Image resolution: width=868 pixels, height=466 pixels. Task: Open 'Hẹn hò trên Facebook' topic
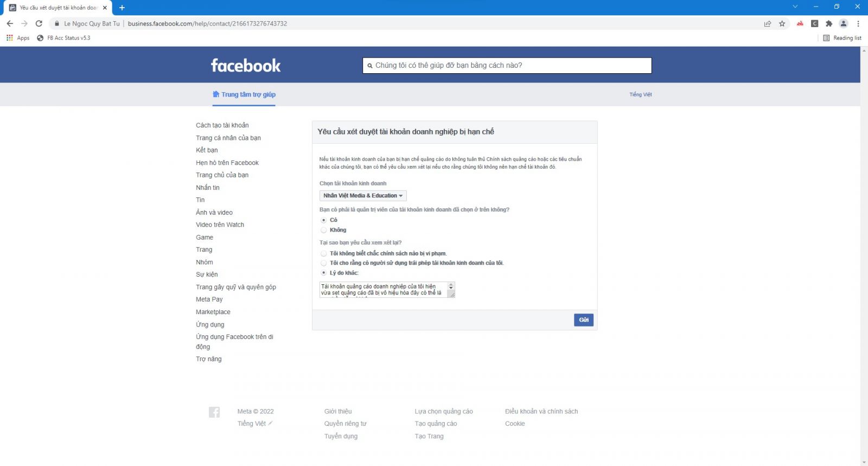tap(227, 163)
